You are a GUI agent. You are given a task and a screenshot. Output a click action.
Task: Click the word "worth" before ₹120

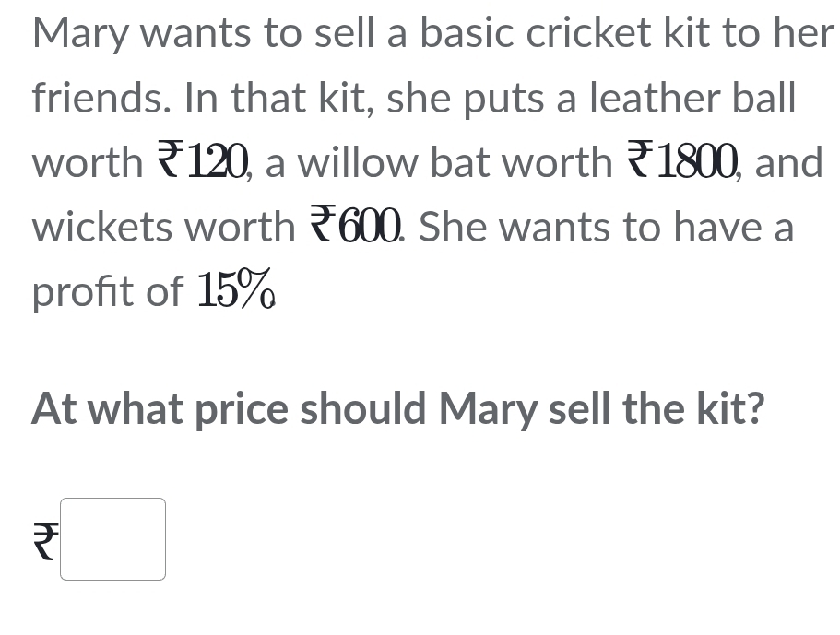[x=88, y=162]
